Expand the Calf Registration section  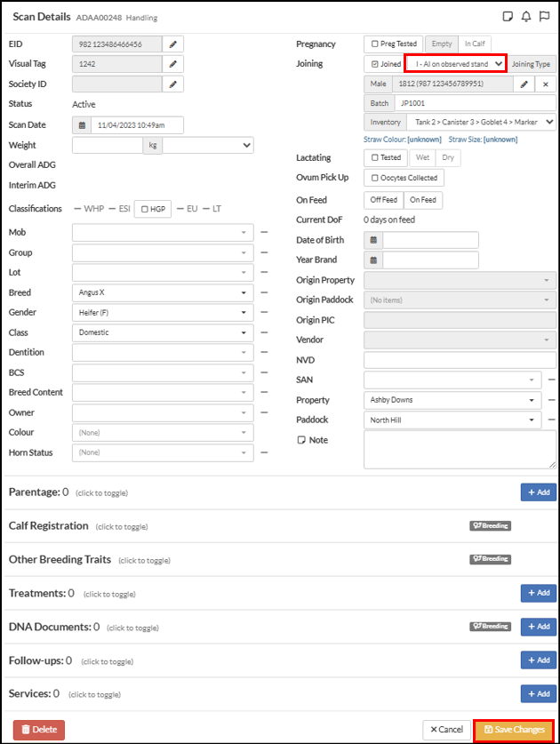[x=49, y=525]
